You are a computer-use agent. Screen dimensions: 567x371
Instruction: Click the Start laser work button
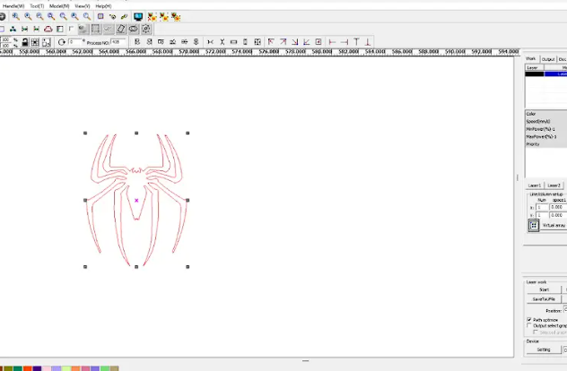click(x=544, y=290)
